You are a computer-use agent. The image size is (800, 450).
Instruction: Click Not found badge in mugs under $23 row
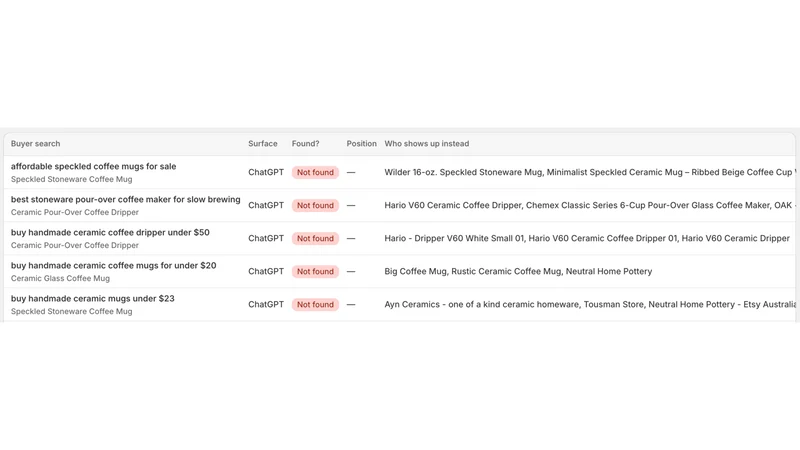pos(315,305)
